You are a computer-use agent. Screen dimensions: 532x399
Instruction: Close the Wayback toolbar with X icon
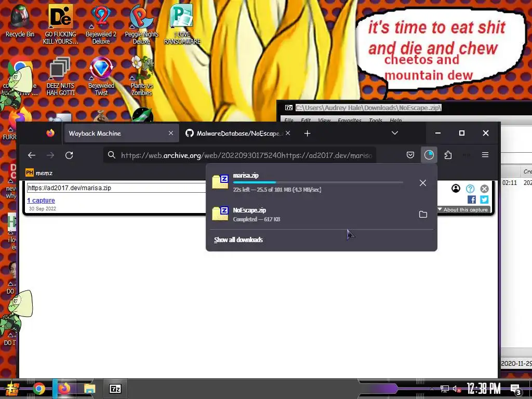point(485,189)
